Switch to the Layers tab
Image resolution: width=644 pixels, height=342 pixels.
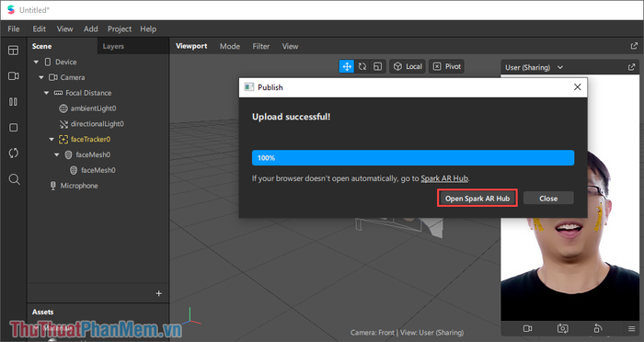coord(113,46)
